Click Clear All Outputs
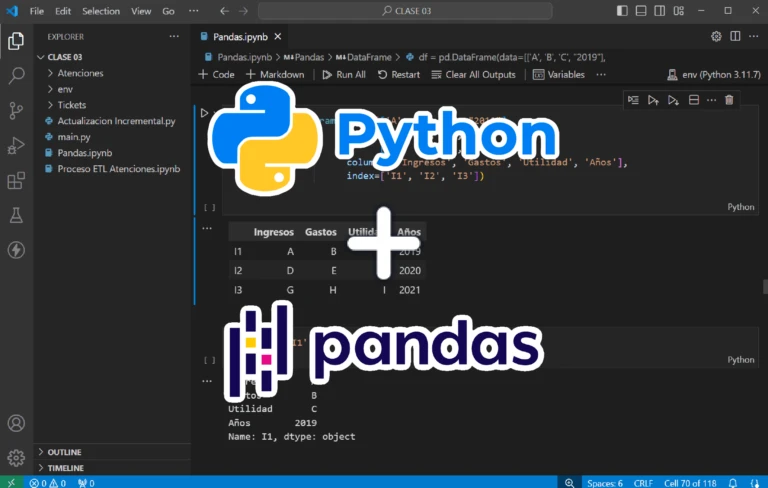The width and height of the screenshot is (768, 488). click(x=474, y=74)
